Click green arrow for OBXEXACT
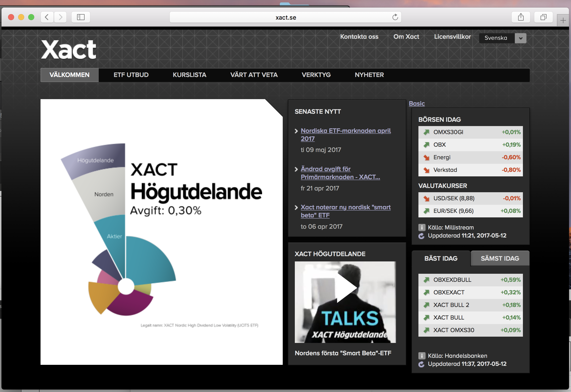 coord(426,293)
